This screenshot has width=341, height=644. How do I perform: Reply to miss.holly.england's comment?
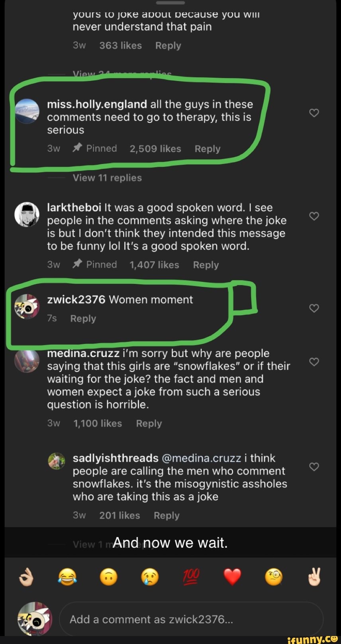click(207, 149)
